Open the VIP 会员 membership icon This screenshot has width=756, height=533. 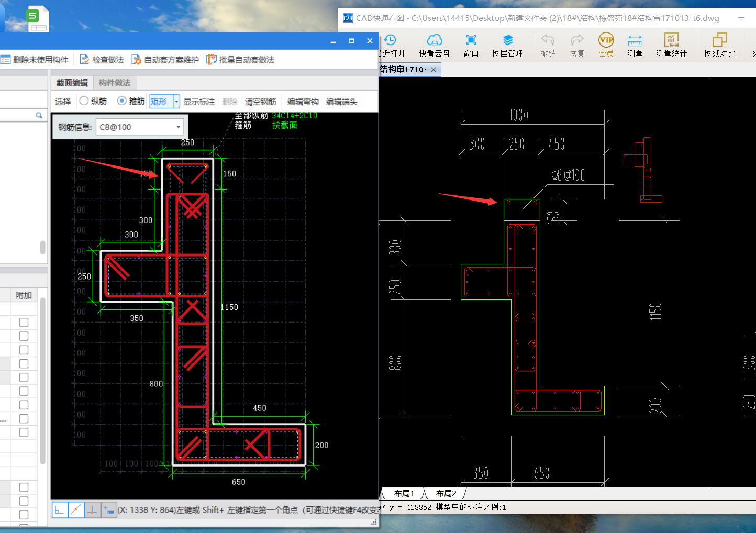pyautogui.click(x=606, y=46)
